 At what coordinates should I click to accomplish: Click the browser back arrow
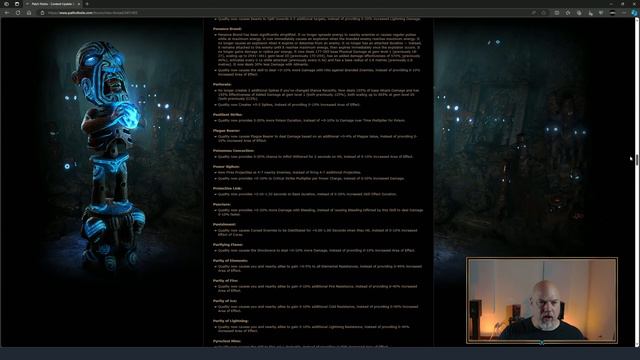coord(7,13)
